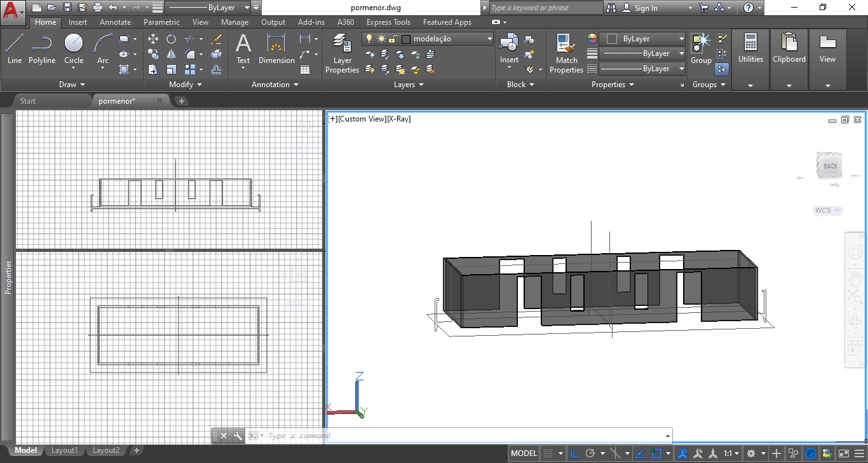This screenshot has width=868, height=463.
Task: Open the object color ByLayer dropdown
Action: 643,39
